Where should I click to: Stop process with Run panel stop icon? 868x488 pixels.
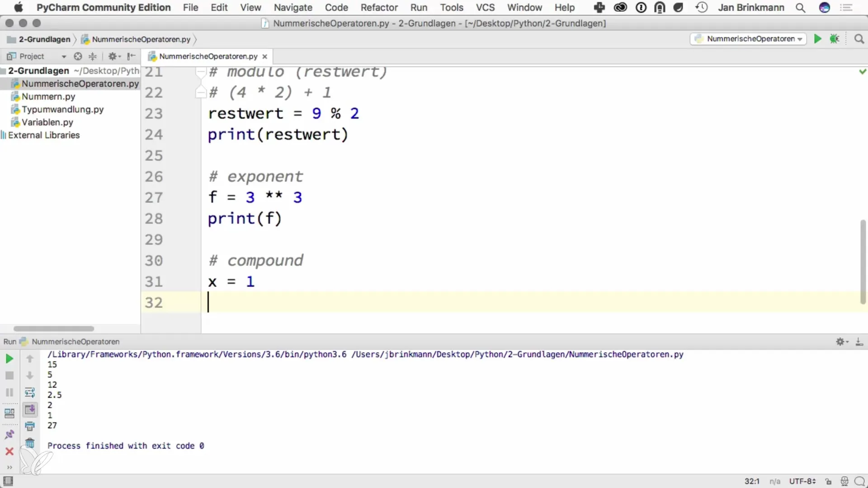point(9,375)
